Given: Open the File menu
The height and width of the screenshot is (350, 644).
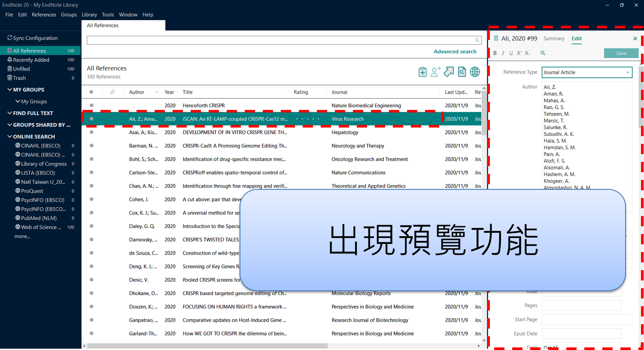Looking at the screenshot, I should point(9,15).
